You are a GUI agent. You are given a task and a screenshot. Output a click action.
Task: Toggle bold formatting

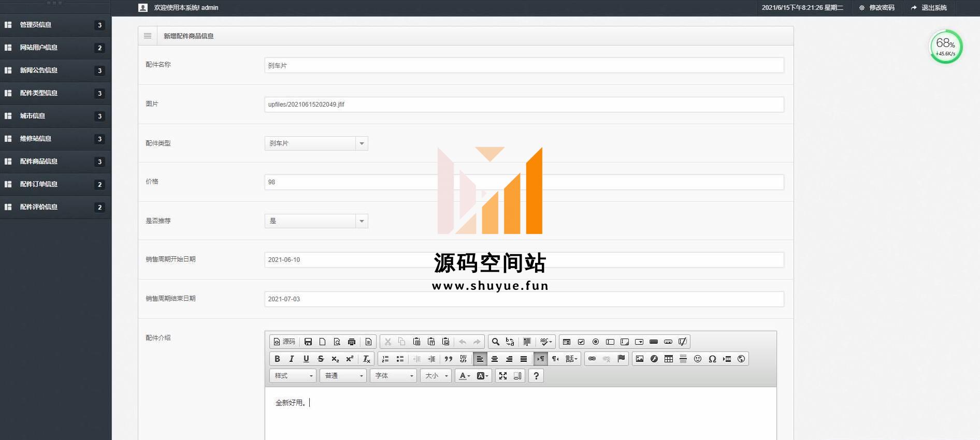point(277,359)
